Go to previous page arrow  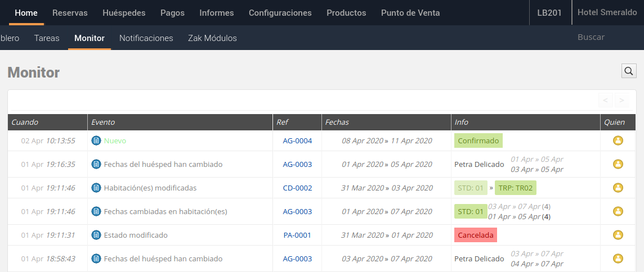(x=606, y=100)
